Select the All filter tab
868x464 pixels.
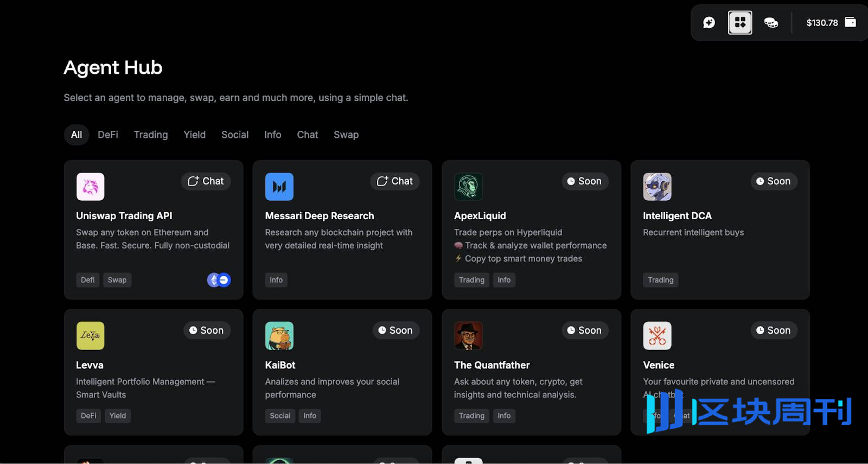coord(76,135)
